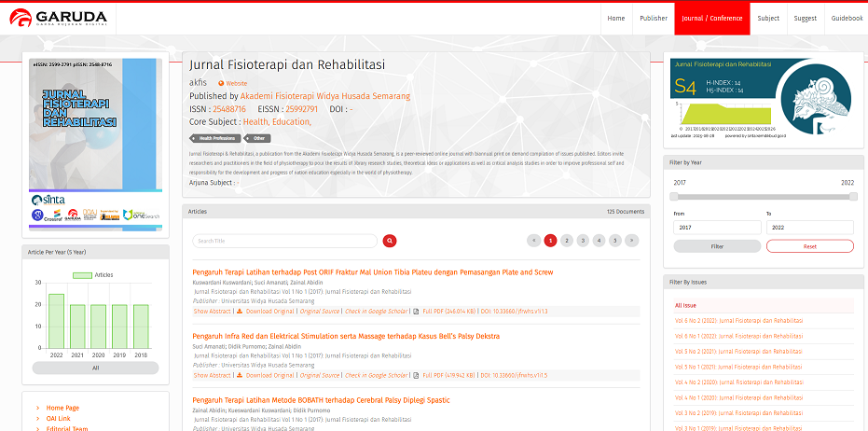Click DOI link 10.33660/jfrwhs.v1i1.3
868x431 pixels.
[514, 312]
